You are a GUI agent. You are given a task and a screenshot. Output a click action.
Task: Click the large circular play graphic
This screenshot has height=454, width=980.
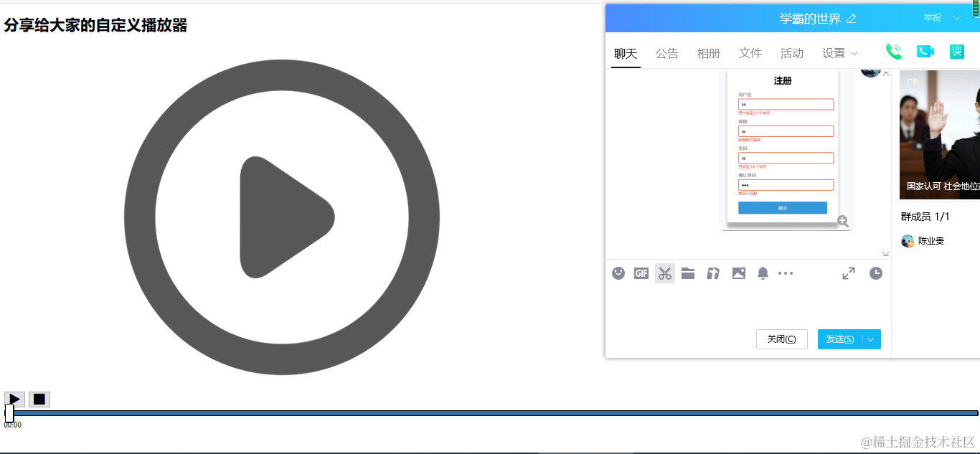pos(281,217)
